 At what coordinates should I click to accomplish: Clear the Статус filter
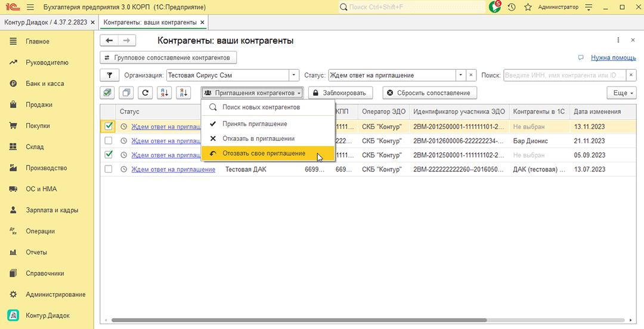click(x=470, y=75)
